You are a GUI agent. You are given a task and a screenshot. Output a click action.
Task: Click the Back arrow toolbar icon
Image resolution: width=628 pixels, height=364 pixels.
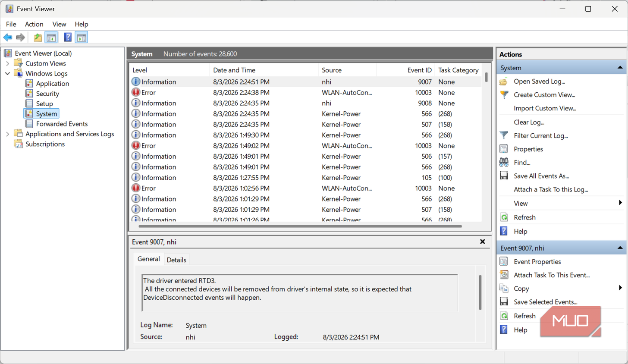pos(8,38)
